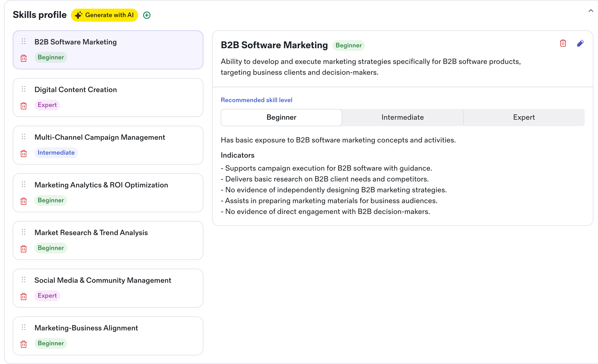598x364 pixels.
Task: Click the Beginner badge beside the detail title
Action: 349,45
